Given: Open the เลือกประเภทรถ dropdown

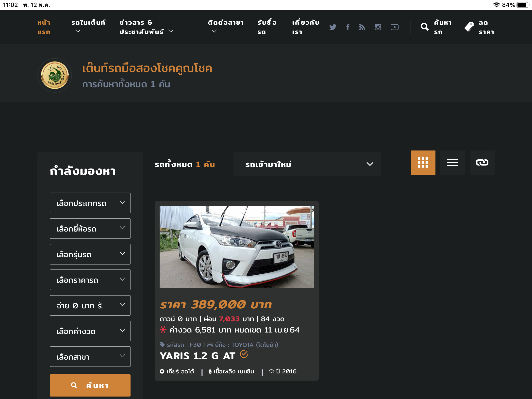Looking at the screenshot, I should tap(90, 203).
